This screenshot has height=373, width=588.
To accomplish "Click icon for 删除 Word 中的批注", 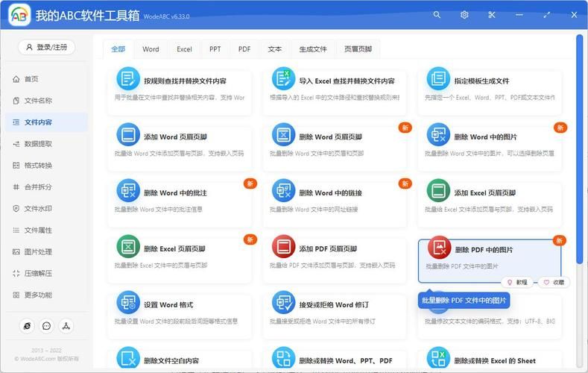I will (128, 191).
